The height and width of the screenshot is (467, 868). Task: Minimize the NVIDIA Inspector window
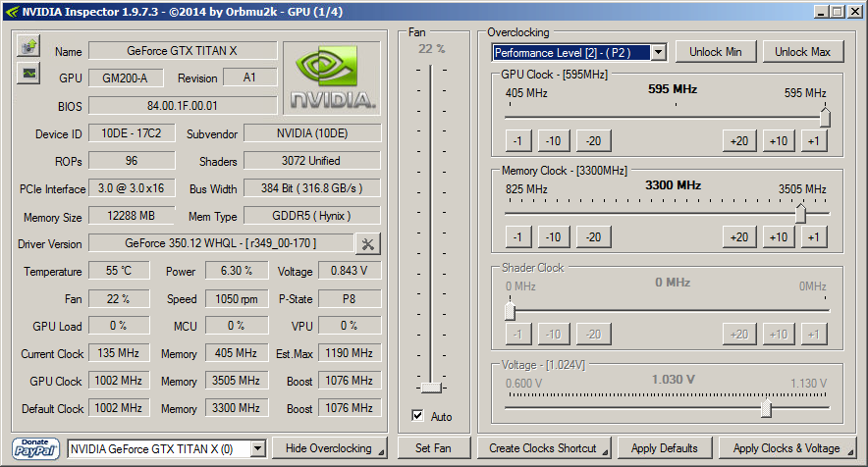tap(822, 12)
